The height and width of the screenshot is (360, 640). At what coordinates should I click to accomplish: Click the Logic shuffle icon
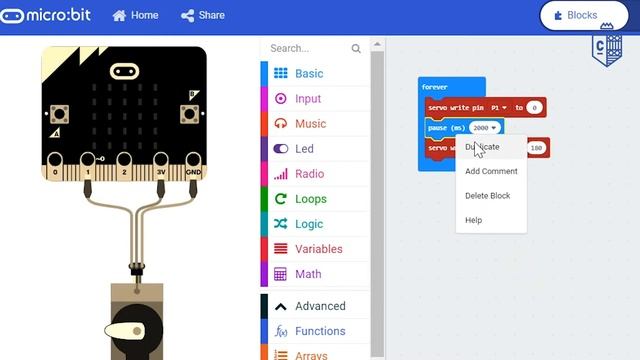click(280, 224)
